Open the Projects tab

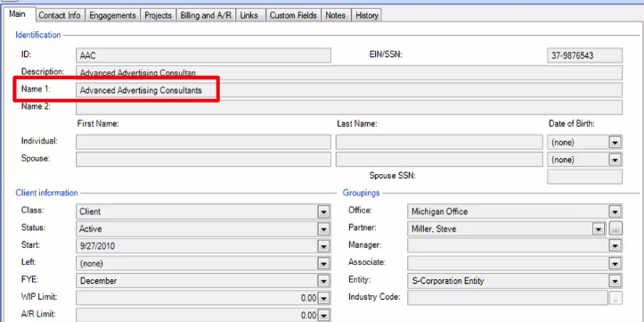159,16
